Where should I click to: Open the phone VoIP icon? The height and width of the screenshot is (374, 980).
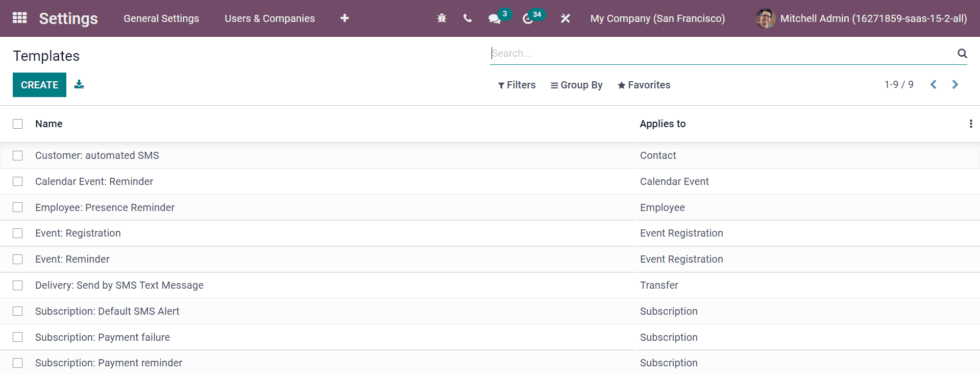point(467,18)
